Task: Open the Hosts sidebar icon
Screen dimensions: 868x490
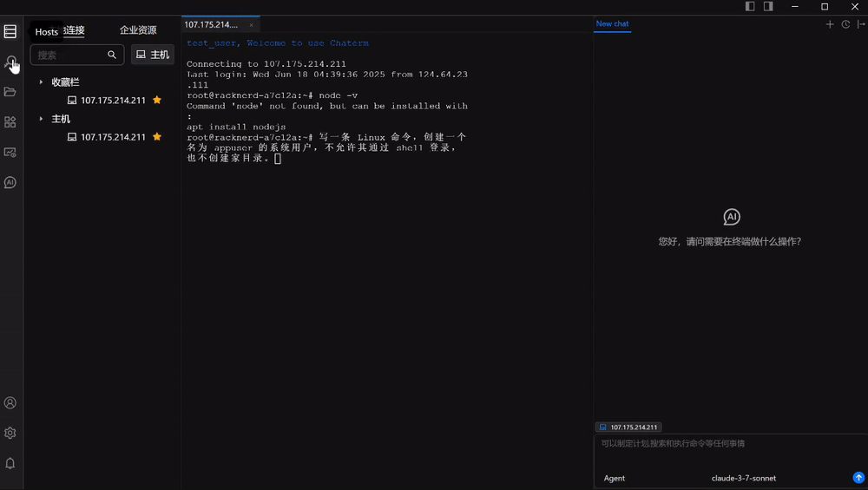Action: [x=10, y=31]
